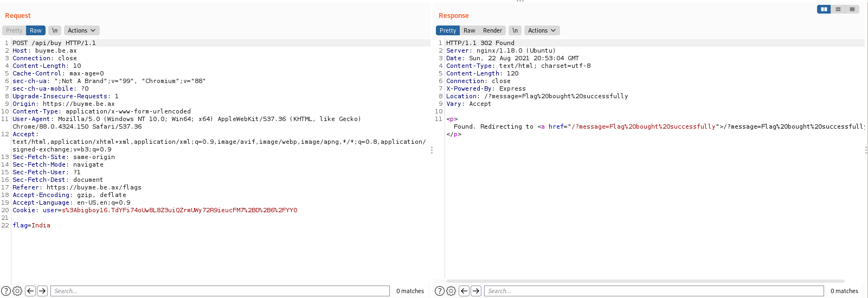Open help icon in Request panel
This screenshot has height=298, width=868.
point(6,291)
